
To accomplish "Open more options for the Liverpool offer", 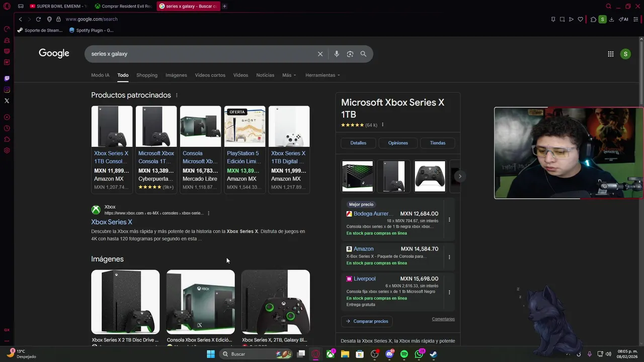I will click(449, 292).
